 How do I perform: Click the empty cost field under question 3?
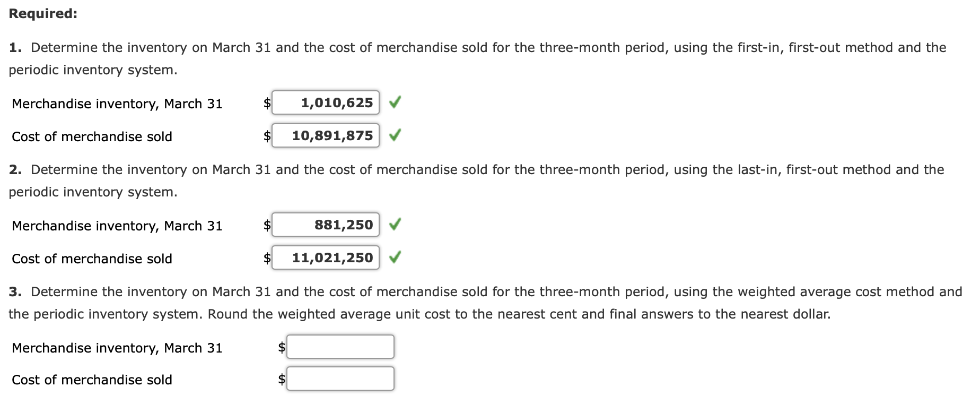pos(340,379)
